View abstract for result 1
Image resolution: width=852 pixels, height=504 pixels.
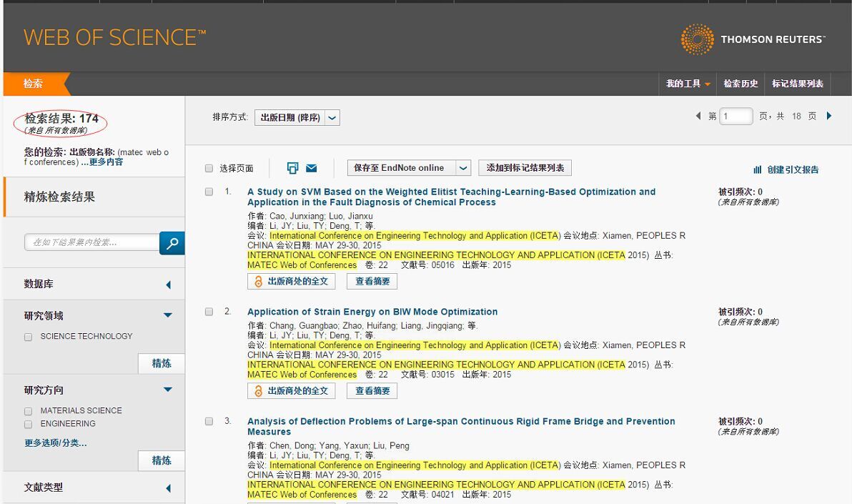(372, 281)
